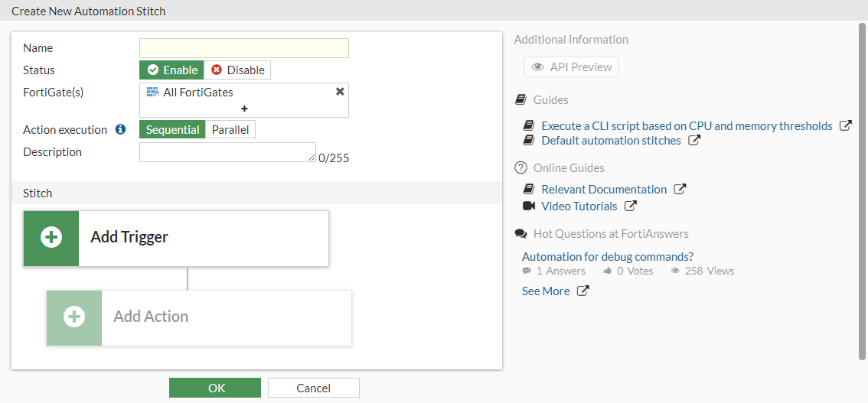Screen dimensions: 868x403
Task: Select Sequential action execution
Action: [171, 130]
